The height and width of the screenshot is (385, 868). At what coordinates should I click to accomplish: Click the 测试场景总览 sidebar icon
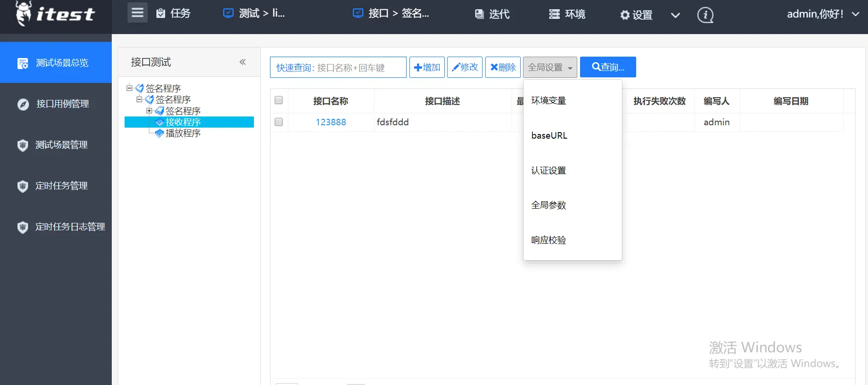pos(23,63)
